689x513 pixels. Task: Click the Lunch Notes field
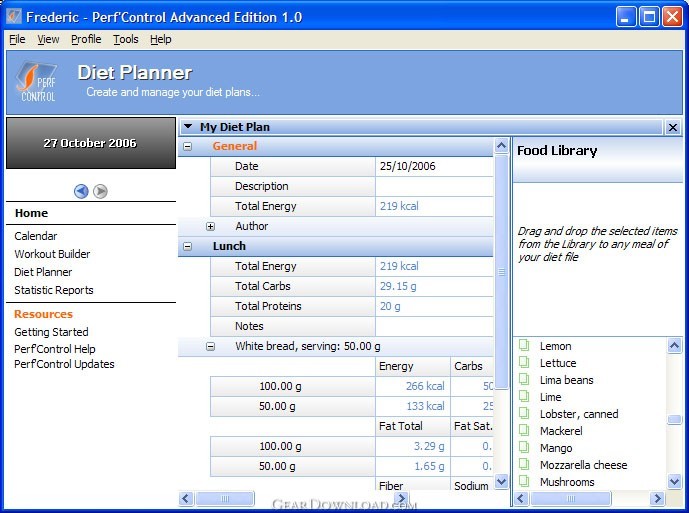(x=434, y=326)
